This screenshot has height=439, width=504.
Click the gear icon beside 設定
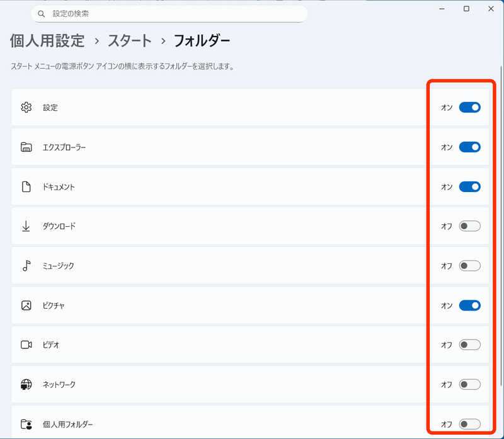(x=26, y=107)
